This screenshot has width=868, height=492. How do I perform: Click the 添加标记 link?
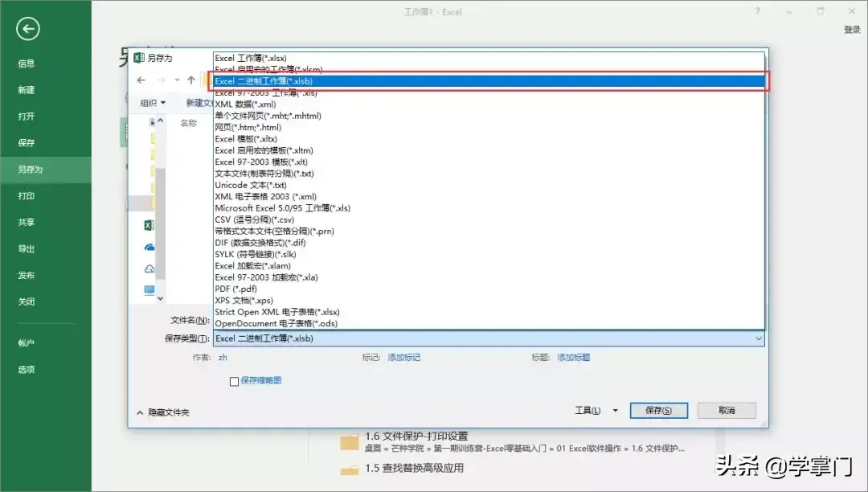pyautogui.click(x=404, y=358)
